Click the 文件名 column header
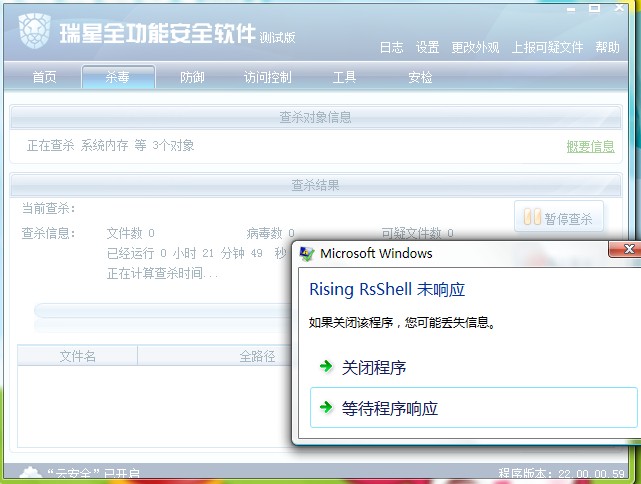The width and height of the screenshot is (641, 484). click(77, 356)
